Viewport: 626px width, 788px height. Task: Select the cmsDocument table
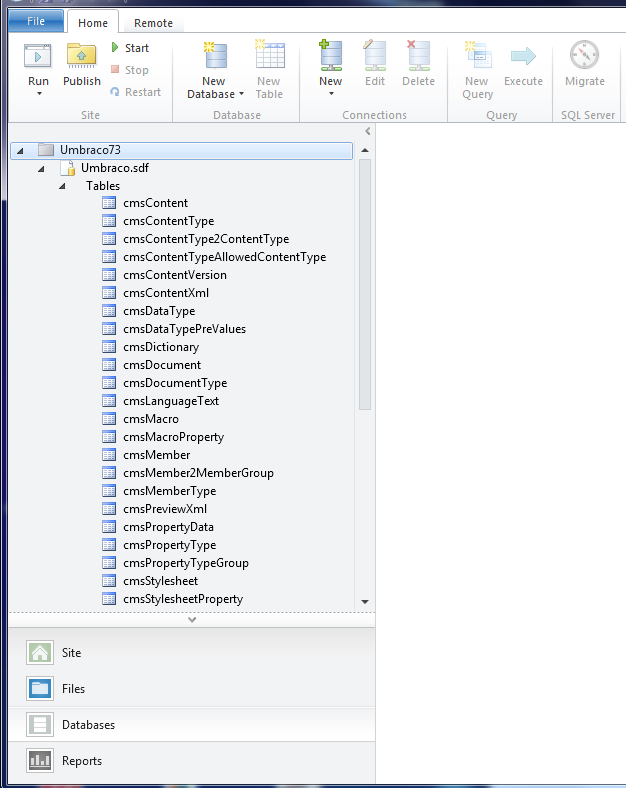tap(162, 365)
